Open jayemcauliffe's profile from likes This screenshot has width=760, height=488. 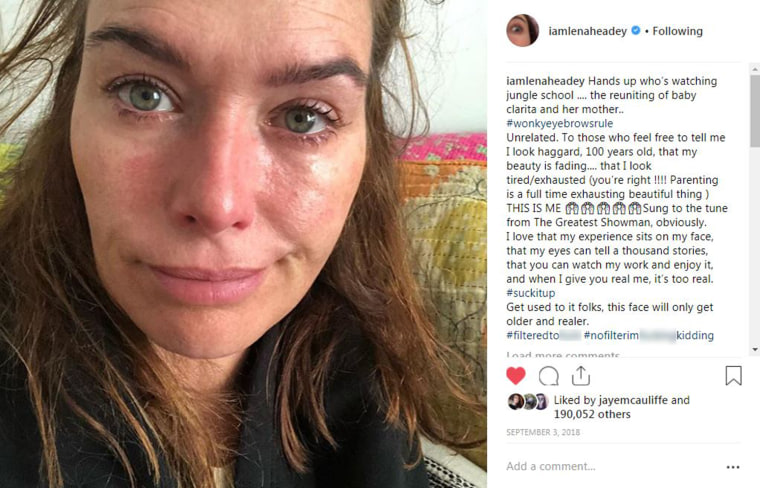click(633, 400)
